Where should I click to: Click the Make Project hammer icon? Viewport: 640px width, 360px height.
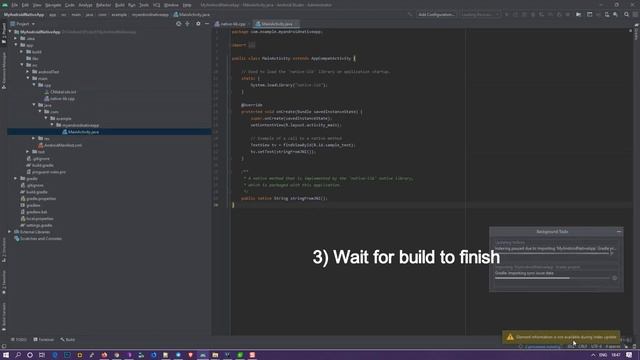[410, 15]
